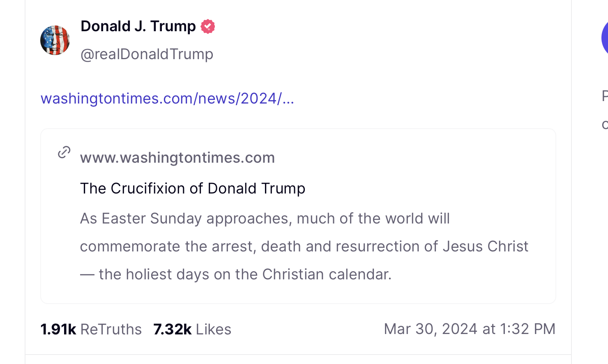Click the 7.32k like number
The width and height of the screenshot is (608, 364).
tap(172, 329)
